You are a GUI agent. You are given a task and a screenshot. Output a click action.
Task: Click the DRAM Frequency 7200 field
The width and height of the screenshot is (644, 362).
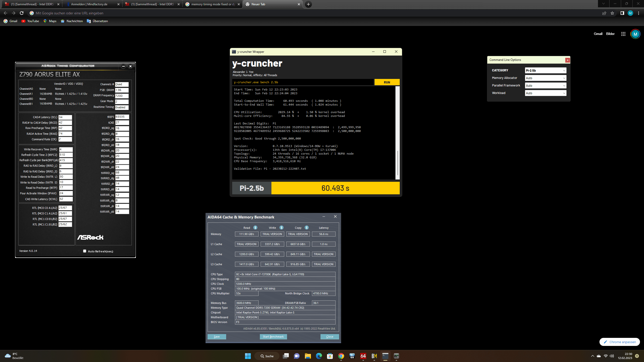[x=122, y=96]
